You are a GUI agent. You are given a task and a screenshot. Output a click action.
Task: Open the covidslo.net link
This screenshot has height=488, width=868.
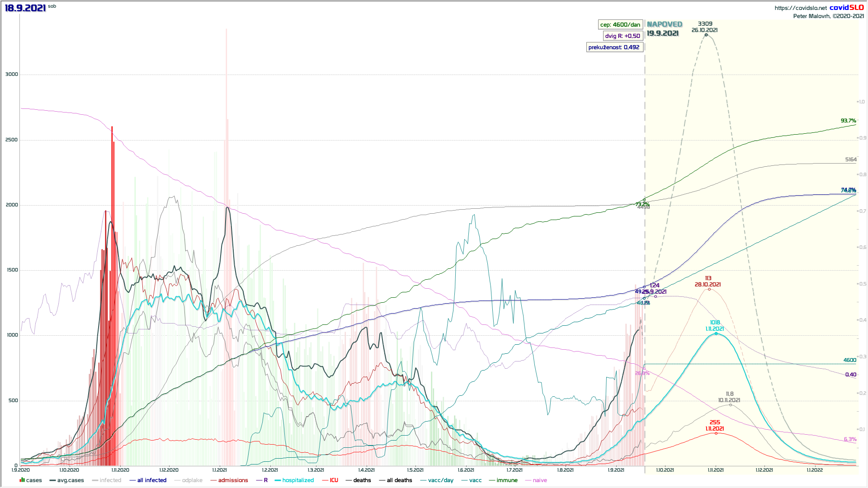800,8
